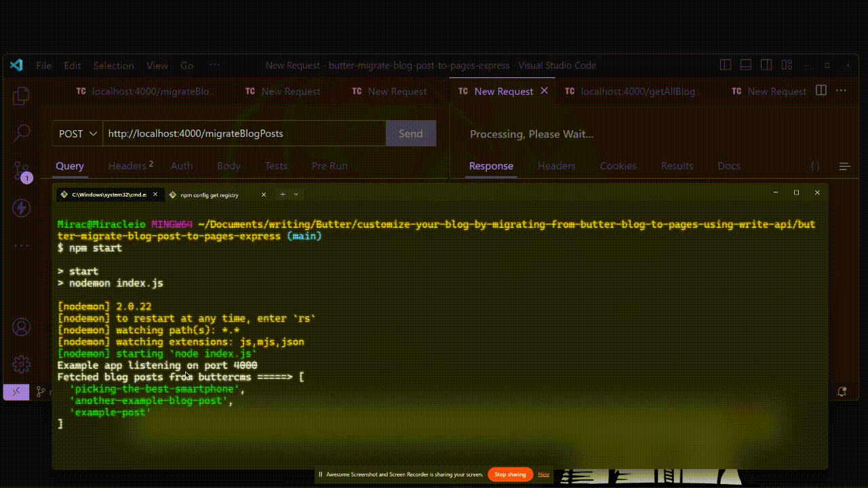Click the VS Code logo icon
Viewport: 868px width, 488px height.
click(x=16, y=65)
